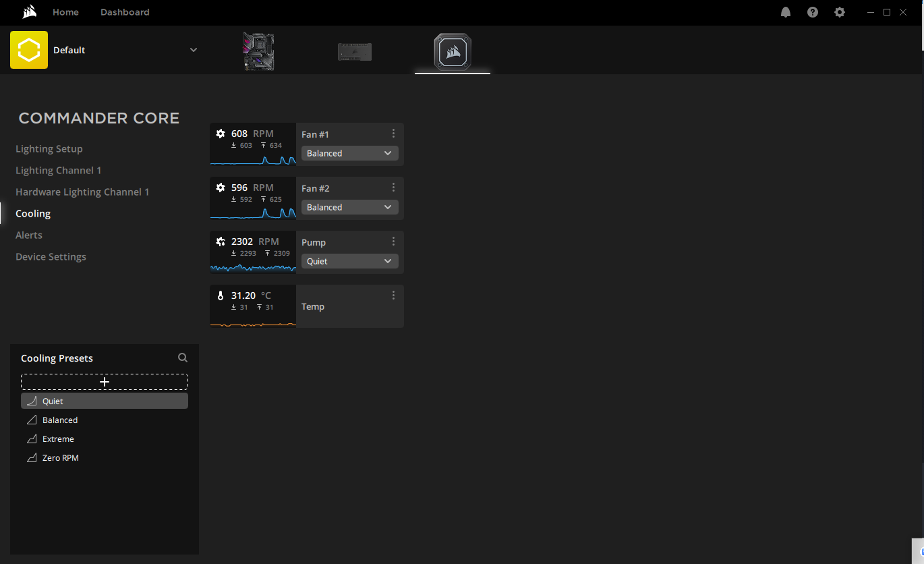Image resolution: width=924 pixels, height=564 pixels.
Task: Click the Cooling Presets panel title
Action: click(57, 358)
